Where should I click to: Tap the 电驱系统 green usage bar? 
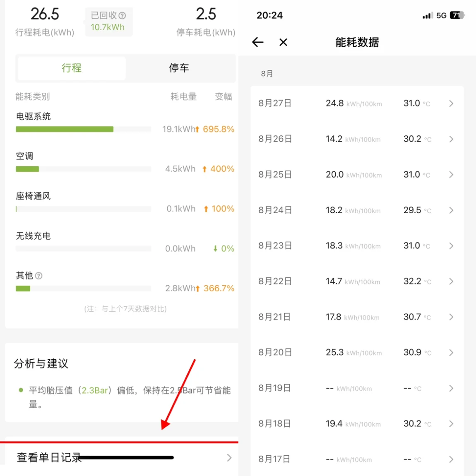[x=65, y=129]
